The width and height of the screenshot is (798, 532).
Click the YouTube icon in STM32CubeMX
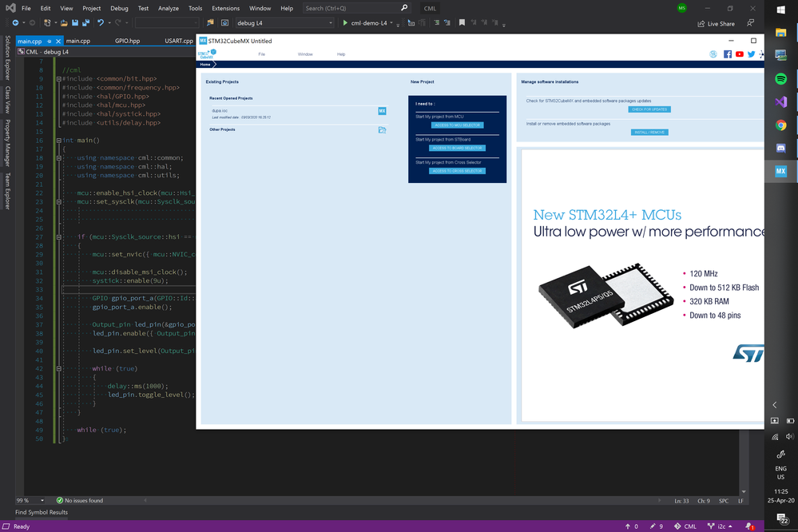click(x=740, y=54)
